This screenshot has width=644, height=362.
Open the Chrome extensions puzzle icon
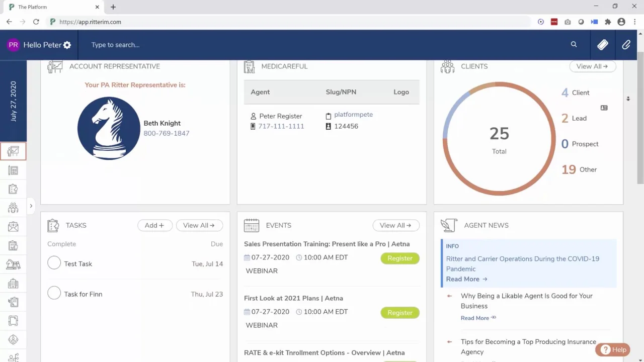coord(608,22)
